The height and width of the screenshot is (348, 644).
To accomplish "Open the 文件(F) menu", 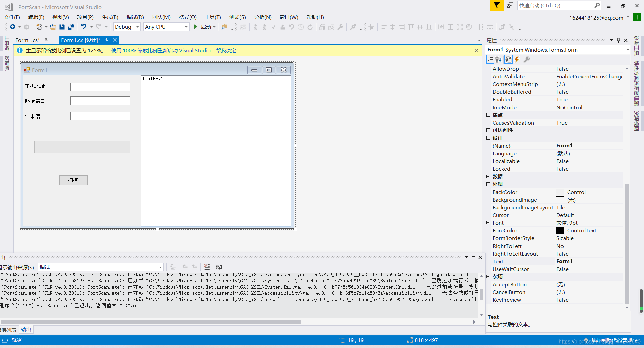I will pyautogui.click(x=12, y=17).
